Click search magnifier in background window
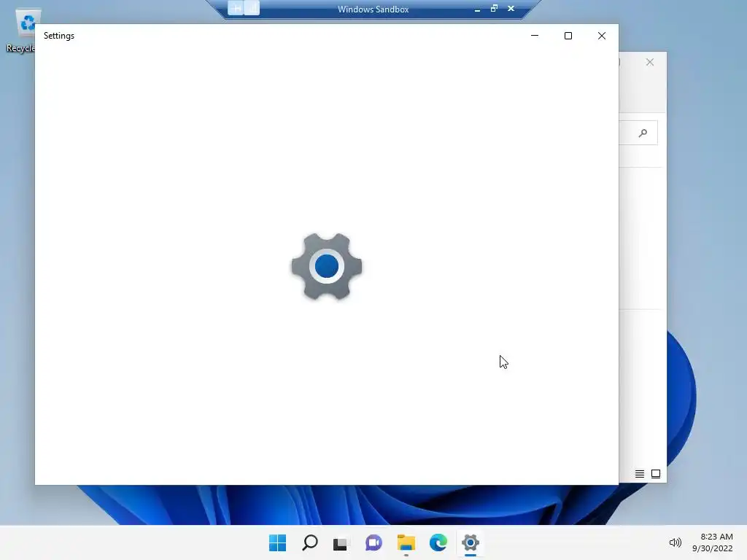 [x=643, y=133]
